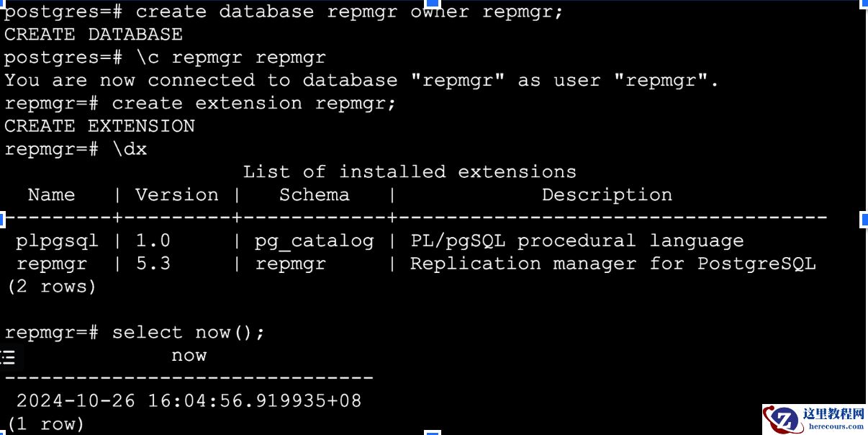This screenshot has width=868, height=435.
Task: Click the pg_catalog schema cell
Action: point(314,241)
